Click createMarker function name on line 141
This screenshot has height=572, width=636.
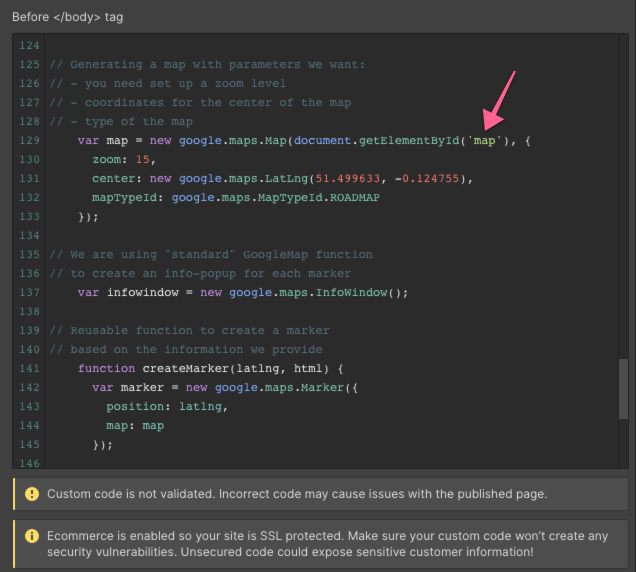(x=186, y=368)
